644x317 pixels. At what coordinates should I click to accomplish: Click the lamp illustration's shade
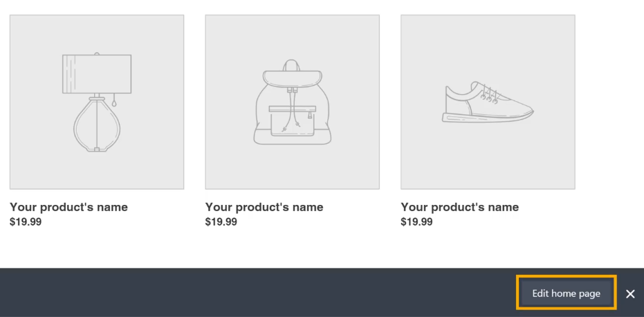[97, 73]
